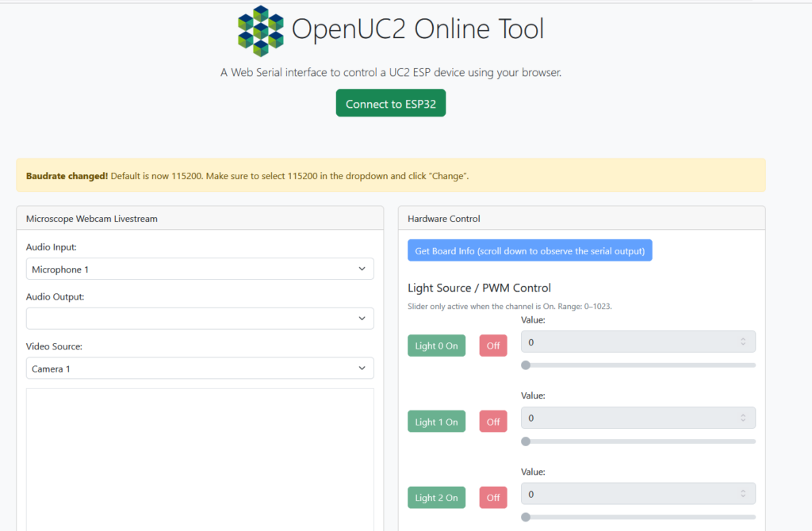Click the Light 0 value input field

(x=630, y=342)
